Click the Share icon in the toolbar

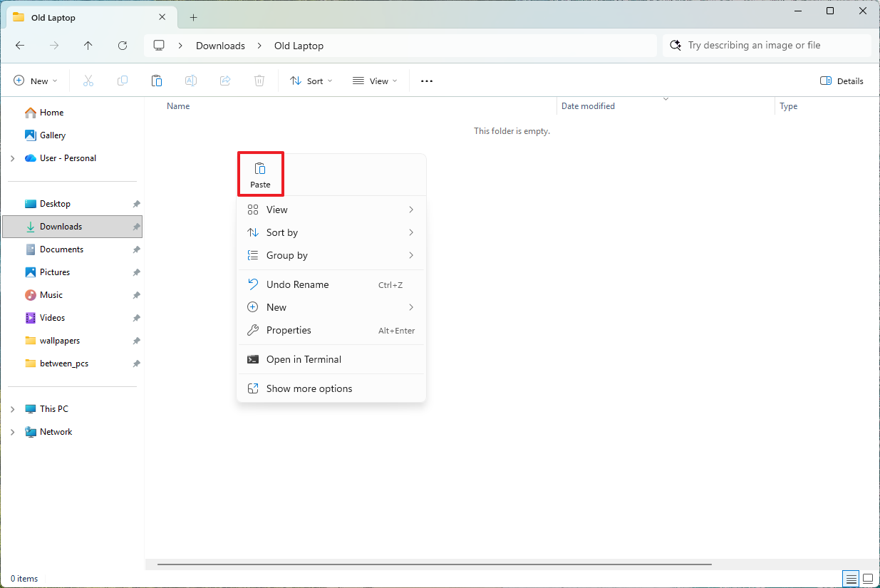click(x=224, y=80)
